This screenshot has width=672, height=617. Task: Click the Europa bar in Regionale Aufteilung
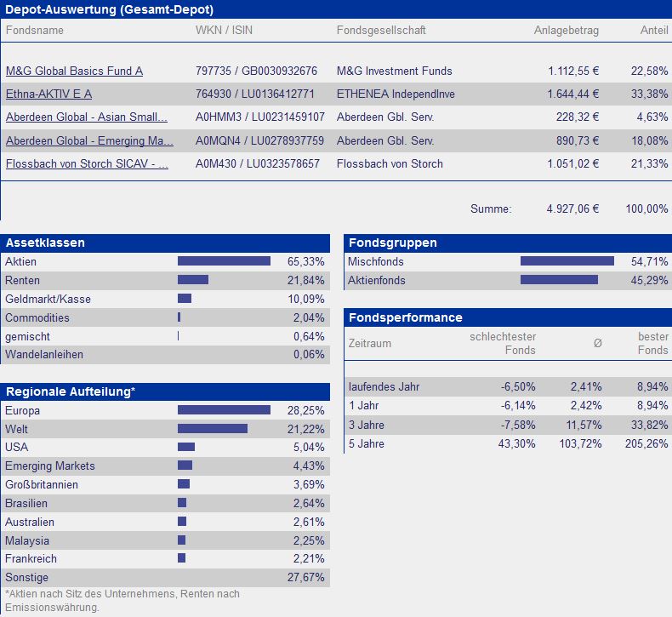[225, 410]
